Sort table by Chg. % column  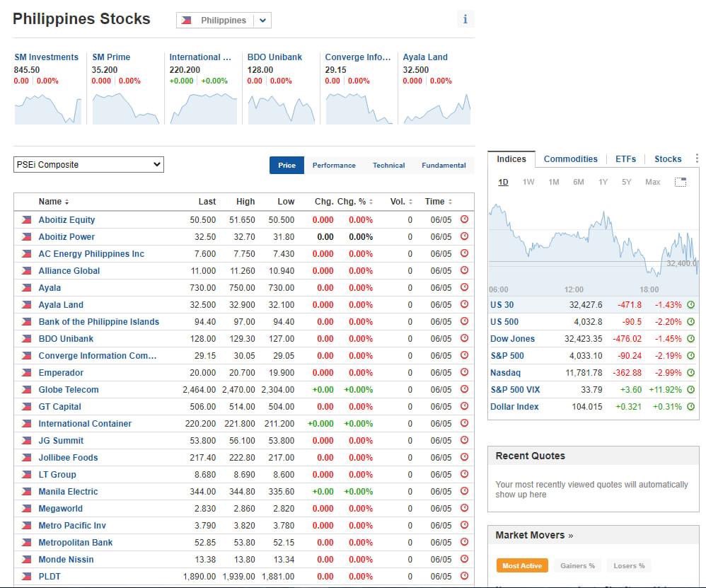click(x=355, y=201)
